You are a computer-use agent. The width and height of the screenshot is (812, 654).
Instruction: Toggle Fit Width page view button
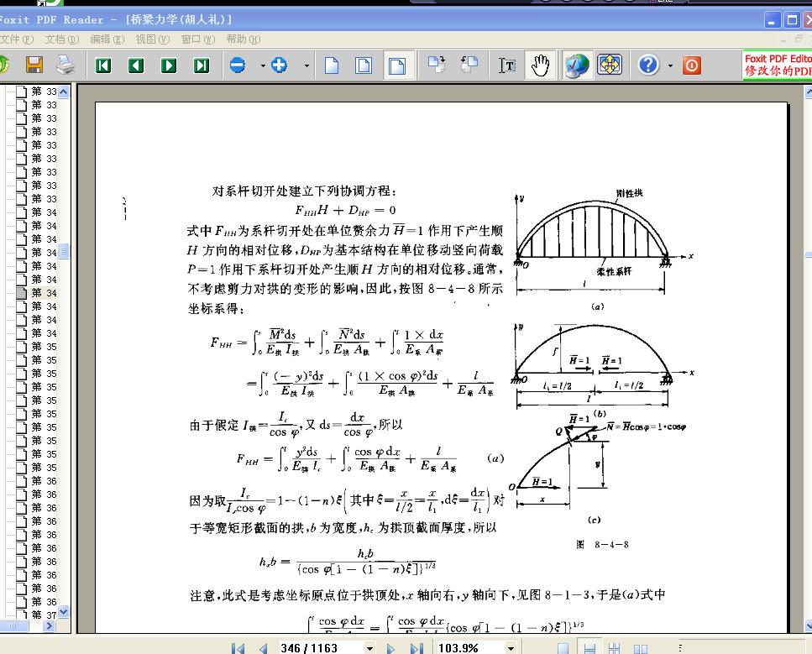[x=396, y=65]
